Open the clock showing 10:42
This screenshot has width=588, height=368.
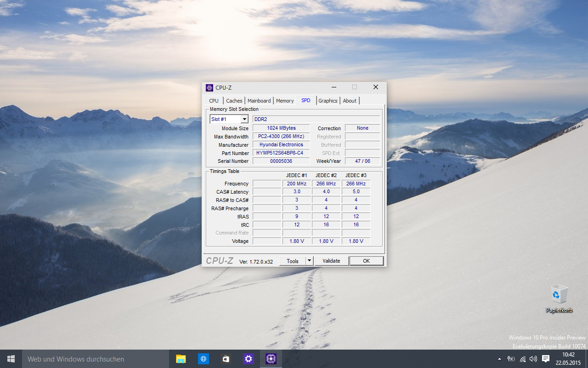568,359
